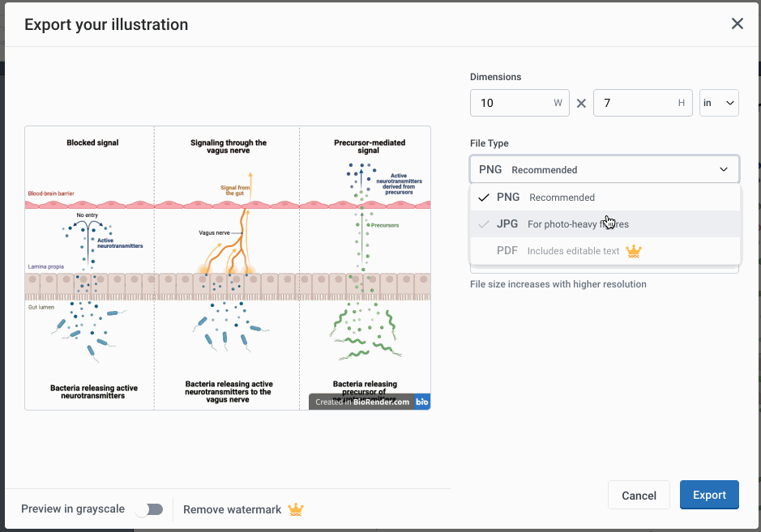Click inside the width input showing 10
761x532 pixels.
pyautogui.click(x=502, y=103)
